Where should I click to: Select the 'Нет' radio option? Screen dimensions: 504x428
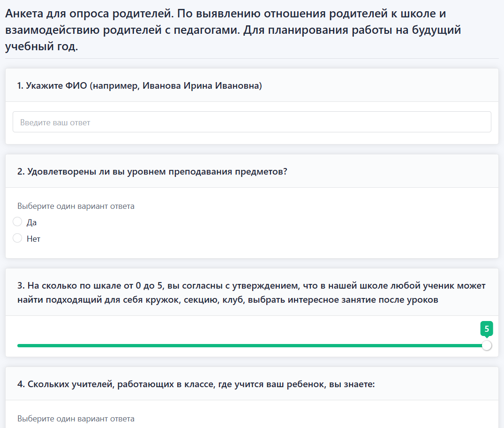pos(17,238)
